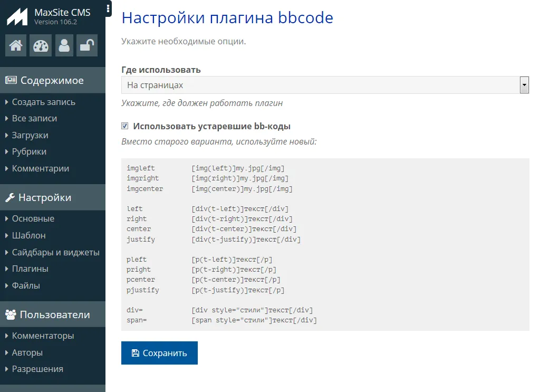
Task: Click the home icon in sidebar
Action: point(16,45)
